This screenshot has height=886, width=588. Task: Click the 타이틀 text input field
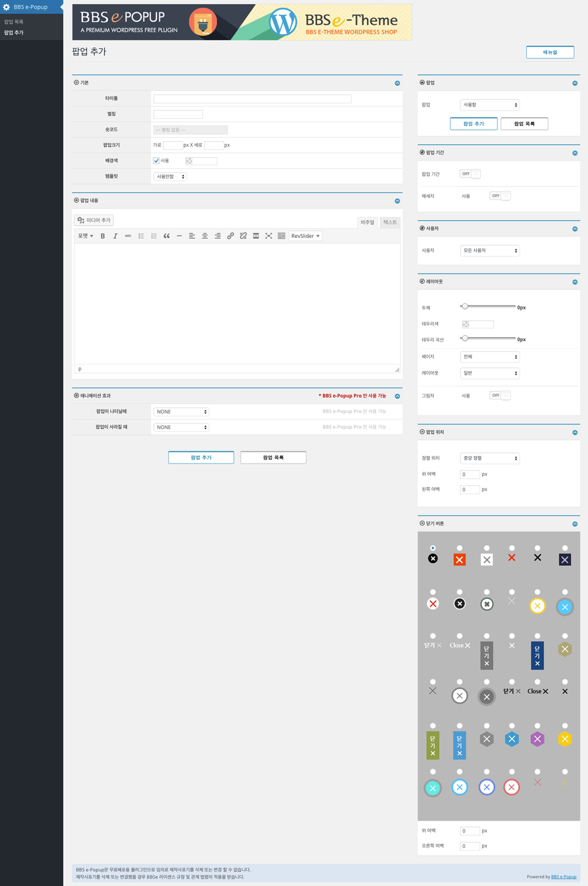pos(252,99)
